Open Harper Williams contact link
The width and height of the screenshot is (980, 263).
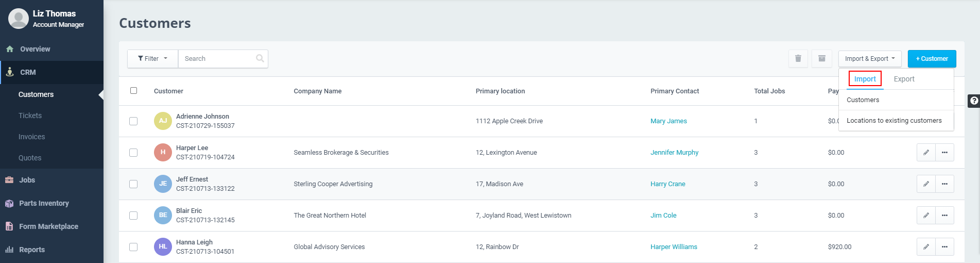pyautogui.click(x=674, y=247)
